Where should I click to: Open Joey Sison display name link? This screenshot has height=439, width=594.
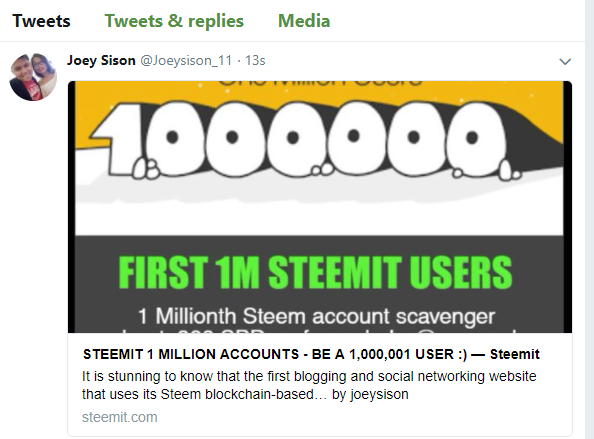click(101, 61)
